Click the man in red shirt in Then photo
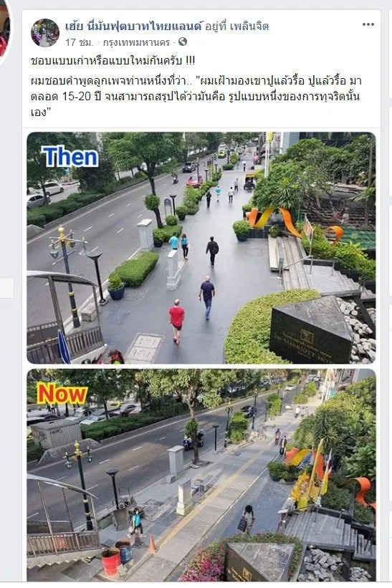 tap(177, 321)
